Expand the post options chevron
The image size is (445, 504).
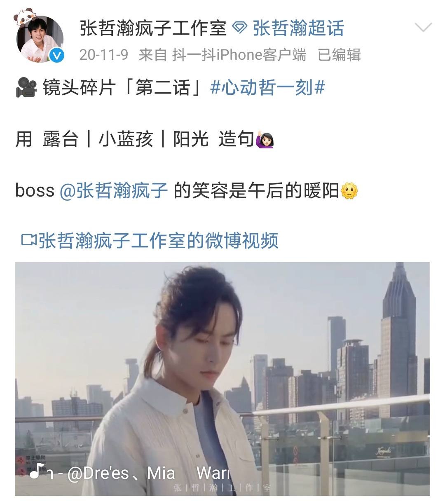[423, 28]
